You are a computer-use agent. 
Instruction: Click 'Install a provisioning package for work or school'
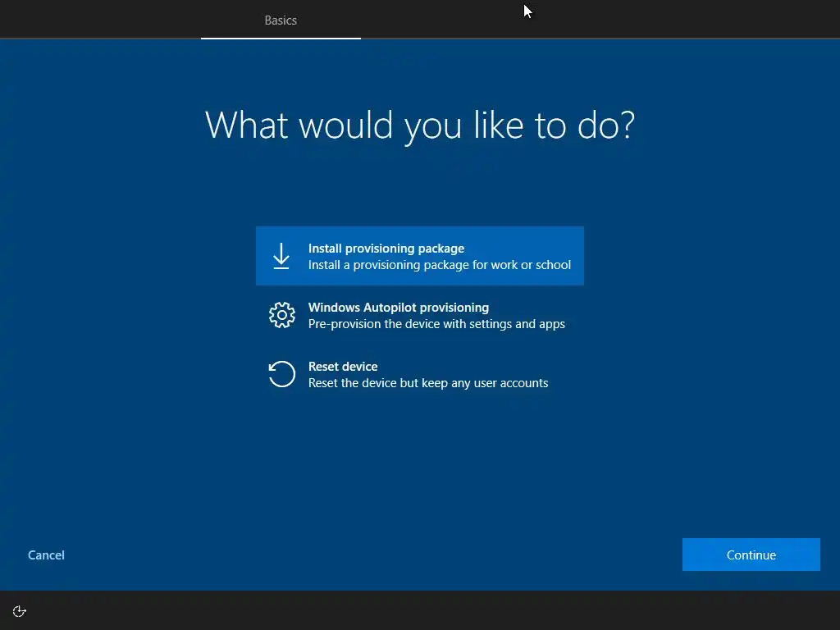[x=440, y=265]
